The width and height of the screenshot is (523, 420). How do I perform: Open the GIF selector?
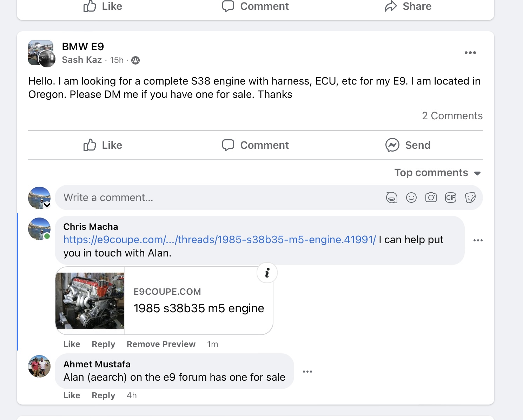pyautogui.click(x=450, y=198)
